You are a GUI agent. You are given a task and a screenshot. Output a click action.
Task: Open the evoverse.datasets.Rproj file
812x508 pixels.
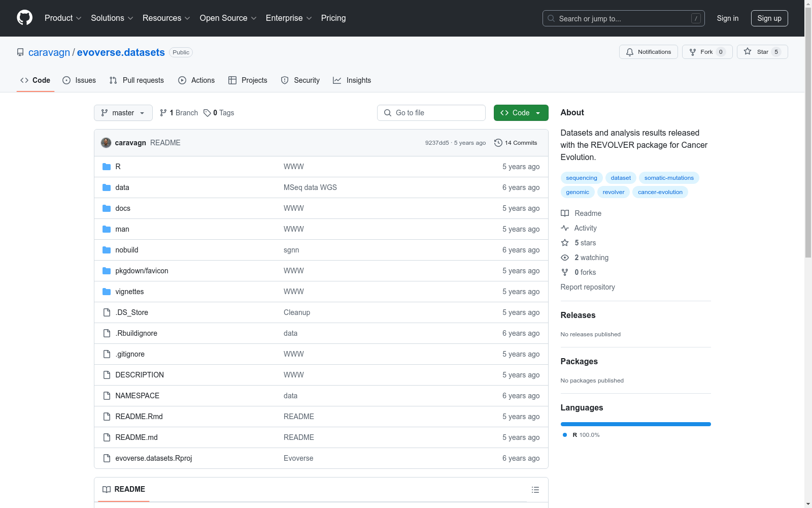click(x=154, y=458)
